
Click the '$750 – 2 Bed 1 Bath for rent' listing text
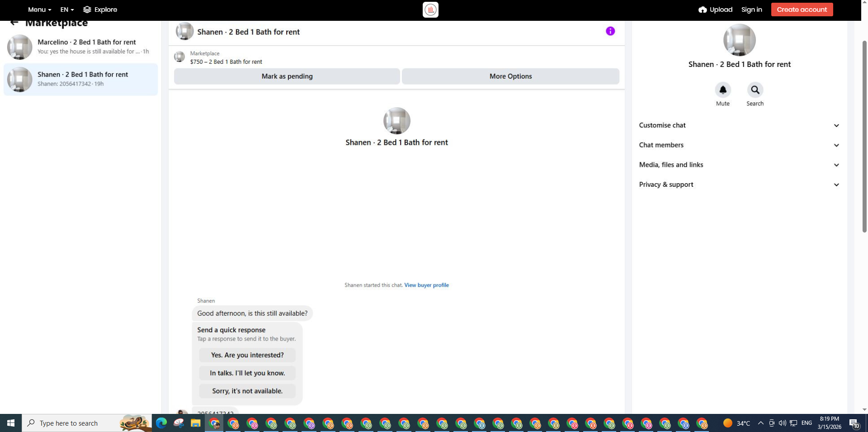[x=226, y=62]
